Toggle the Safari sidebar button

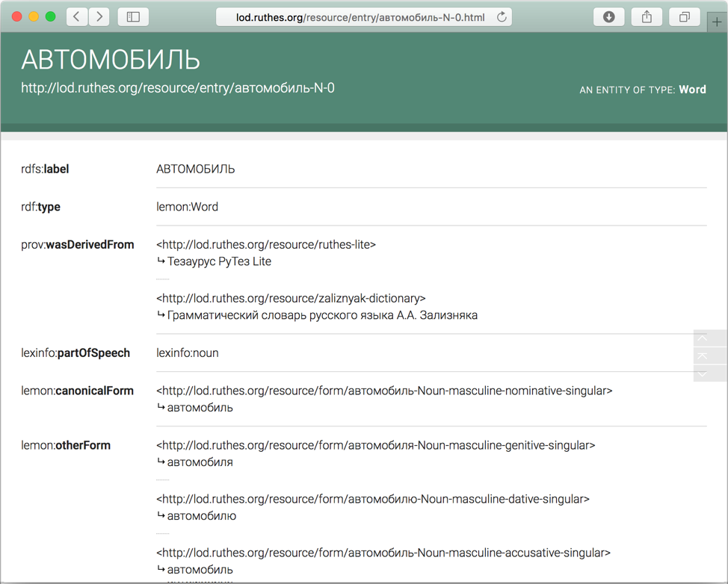tap(133, 17)
